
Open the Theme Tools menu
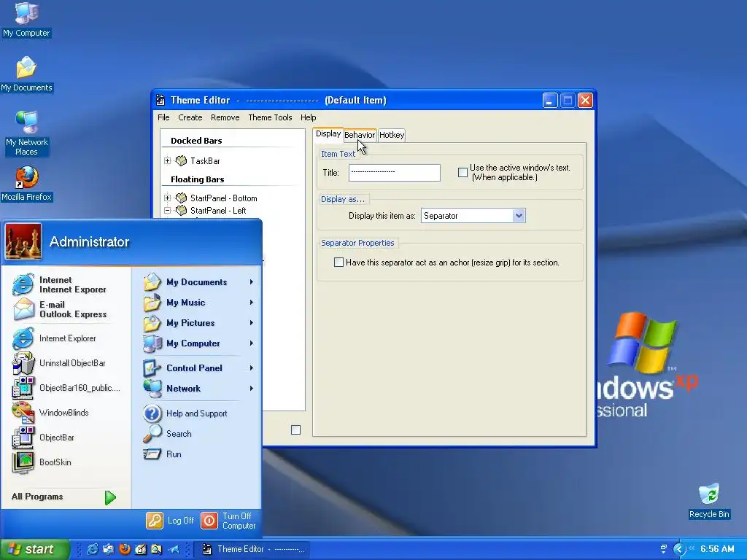(270, 117)
